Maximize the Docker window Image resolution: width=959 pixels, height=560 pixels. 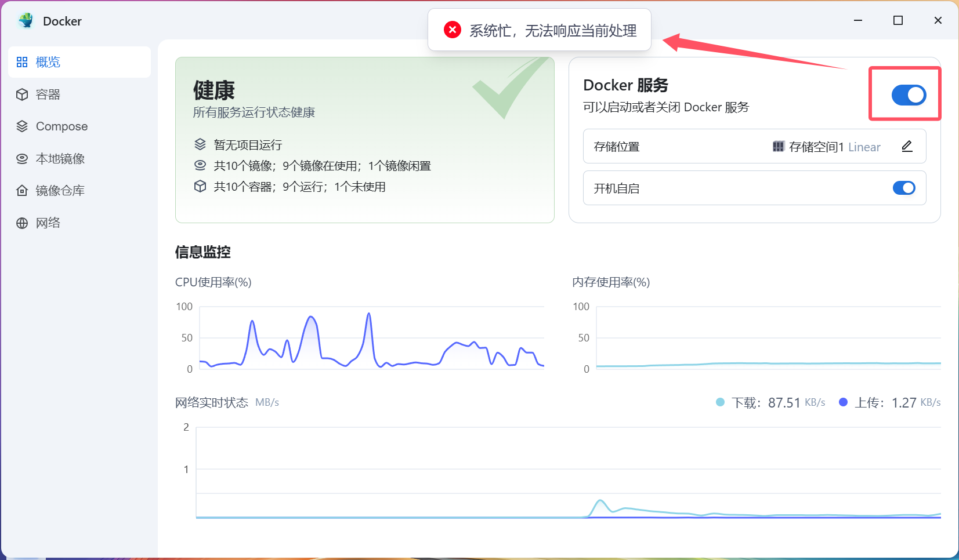coord(898,20)
